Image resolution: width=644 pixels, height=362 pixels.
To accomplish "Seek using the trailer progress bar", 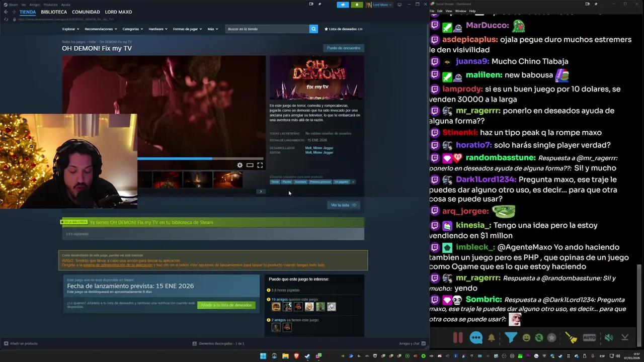I will (x=201, y=158).
